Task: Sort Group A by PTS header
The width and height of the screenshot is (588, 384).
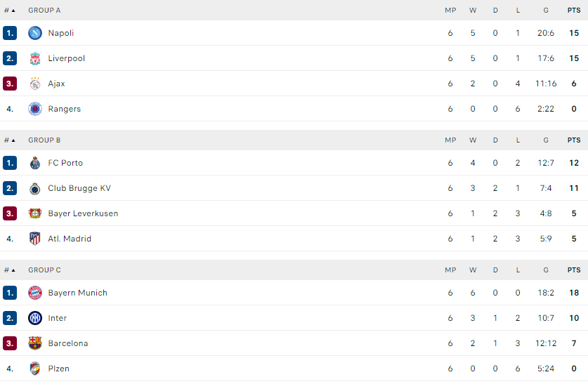Action: point(574,11)
